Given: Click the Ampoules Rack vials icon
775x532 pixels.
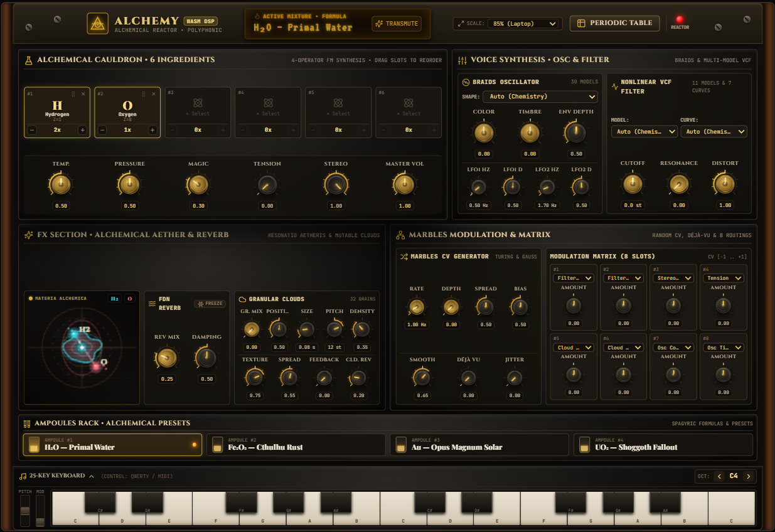Looking at the screenshot, I should click(x=27, y=423).
